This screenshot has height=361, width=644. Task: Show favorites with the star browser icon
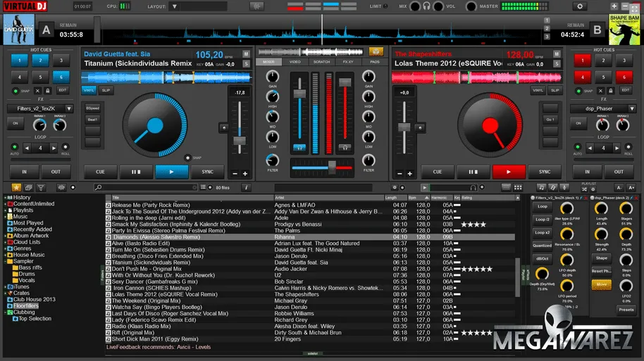(x=16, y=187)
